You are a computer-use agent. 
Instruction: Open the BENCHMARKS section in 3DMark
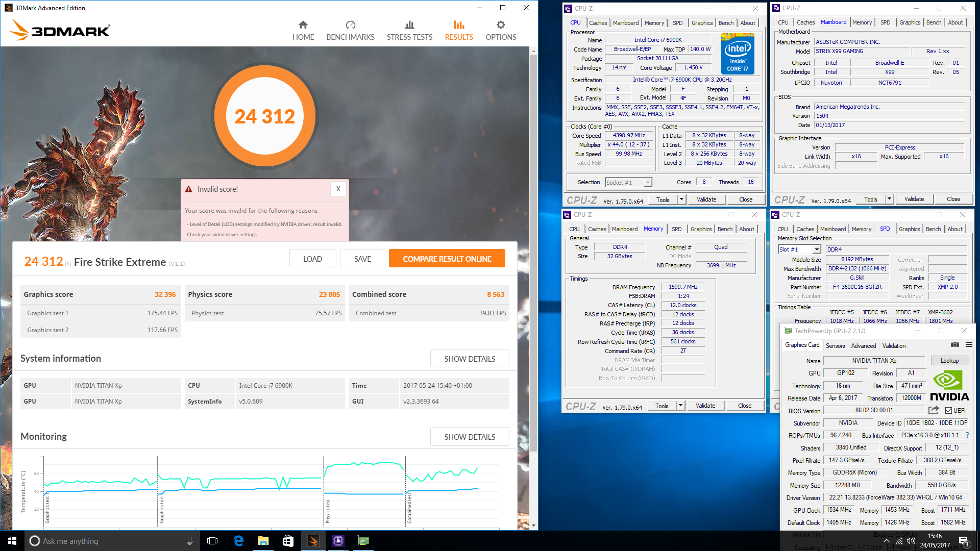(x=350, y=31)
